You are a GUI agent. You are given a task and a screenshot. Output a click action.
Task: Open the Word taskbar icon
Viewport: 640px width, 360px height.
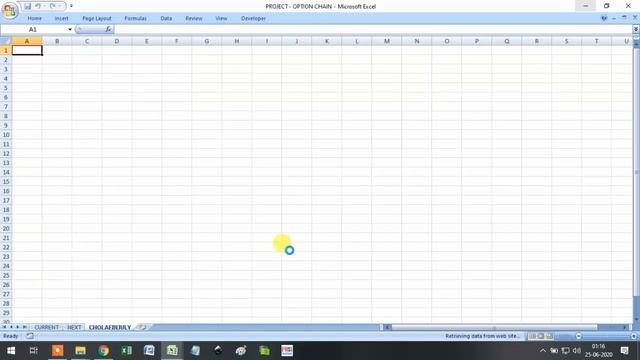pyautogui.click(x=149, y=351)
